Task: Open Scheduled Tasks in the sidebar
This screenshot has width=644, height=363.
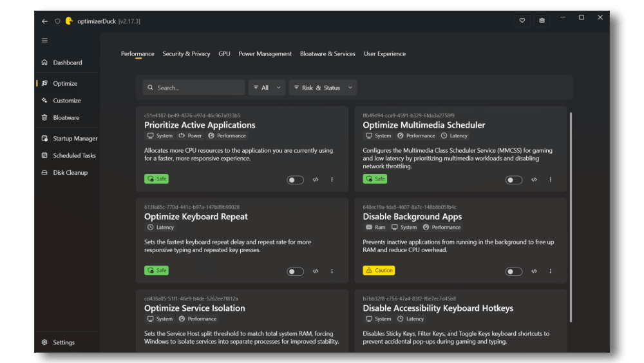Action: (69, 155)
